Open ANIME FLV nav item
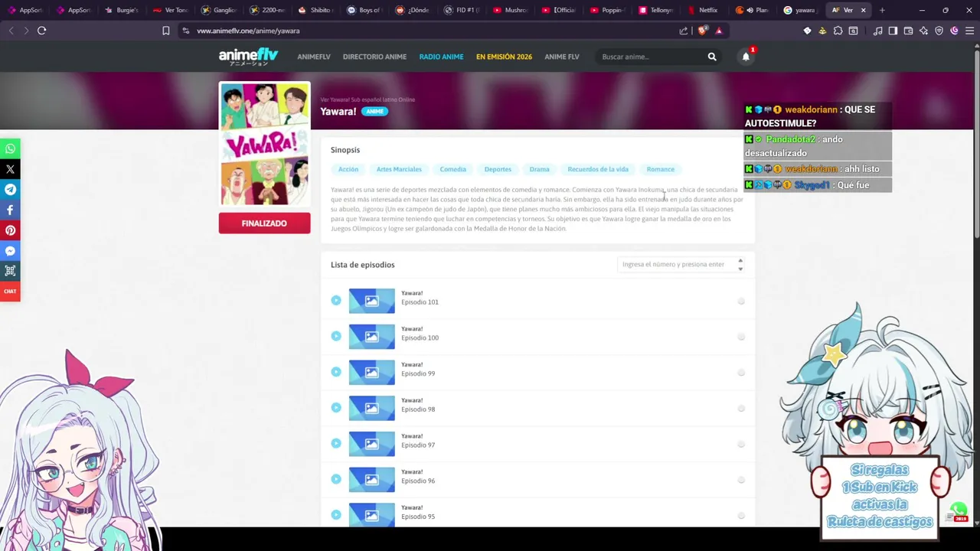 [562, 57]
